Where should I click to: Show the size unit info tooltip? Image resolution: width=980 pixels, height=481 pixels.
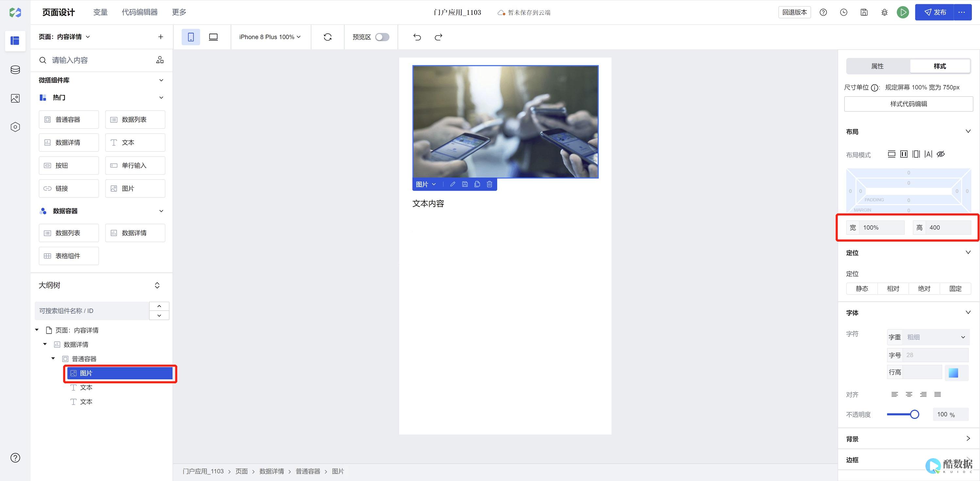pyautogui.click(x=874, y=88)
